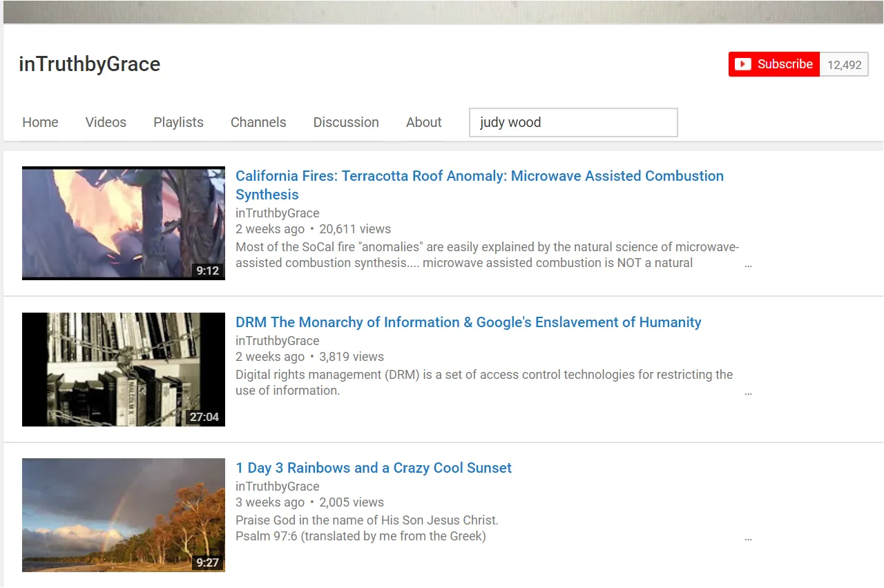Click the California Fires video thumbnail
Viewport: 884px width, 588px height.
coord(124,223)
